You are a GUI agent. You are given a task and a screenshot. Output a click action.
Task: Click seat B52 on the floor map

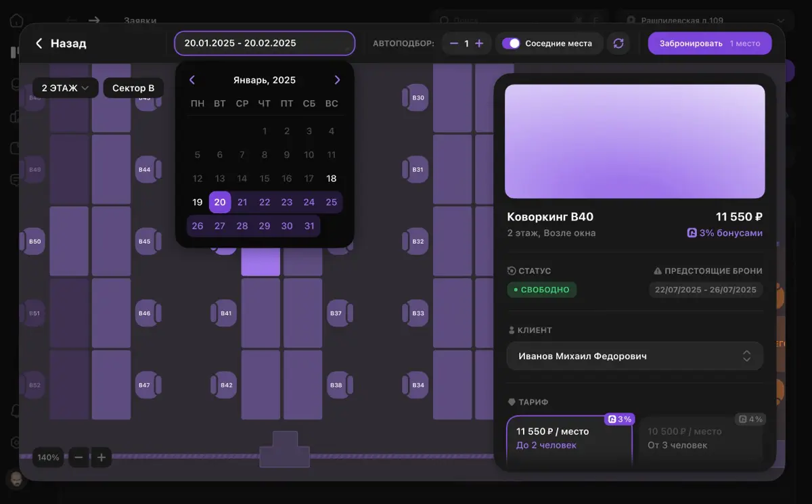(34, 385)
